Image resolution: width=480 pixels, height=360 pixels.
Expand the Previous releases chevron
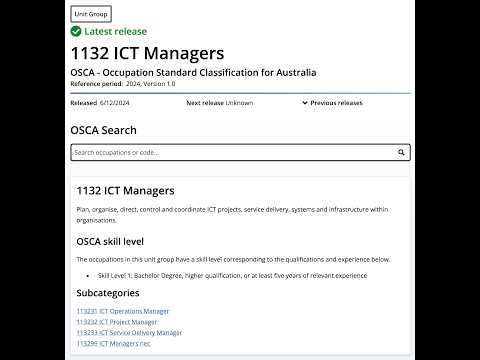coord(305,103)
